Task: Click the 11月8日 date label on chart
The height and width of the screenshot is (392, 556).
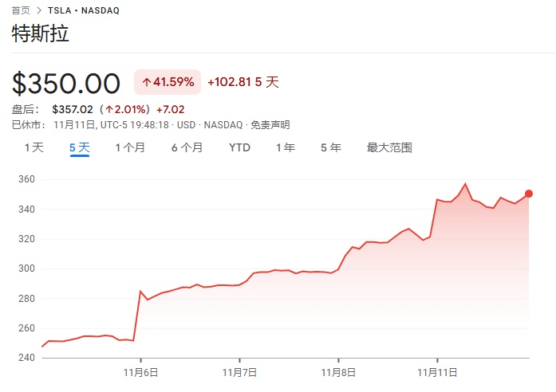Action: pyautogui.click(x=338, y=372)
